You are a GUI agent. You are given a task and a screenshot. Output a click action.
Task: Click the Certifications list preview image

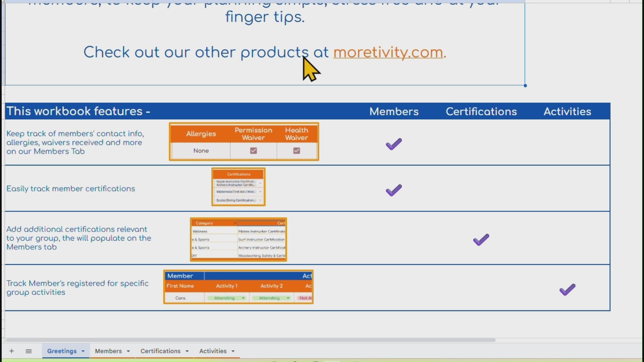pyautogui.click(x=238, y=187)
